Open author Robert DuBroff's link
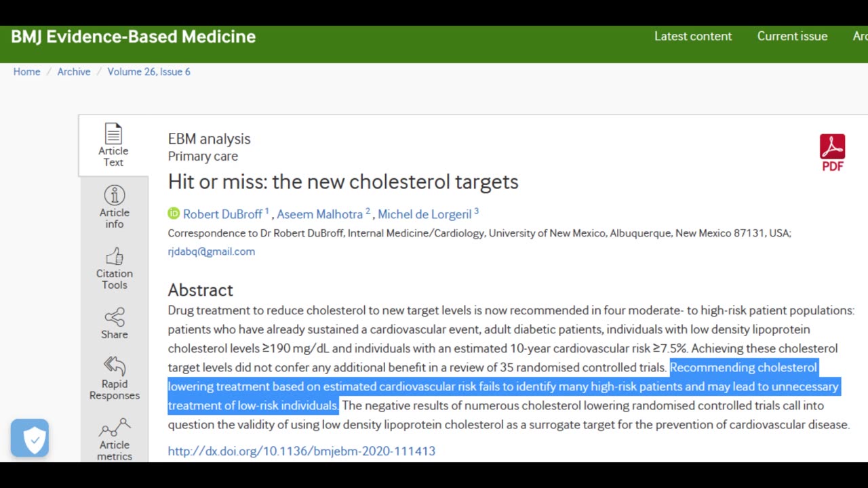 (x=222, y=214)
